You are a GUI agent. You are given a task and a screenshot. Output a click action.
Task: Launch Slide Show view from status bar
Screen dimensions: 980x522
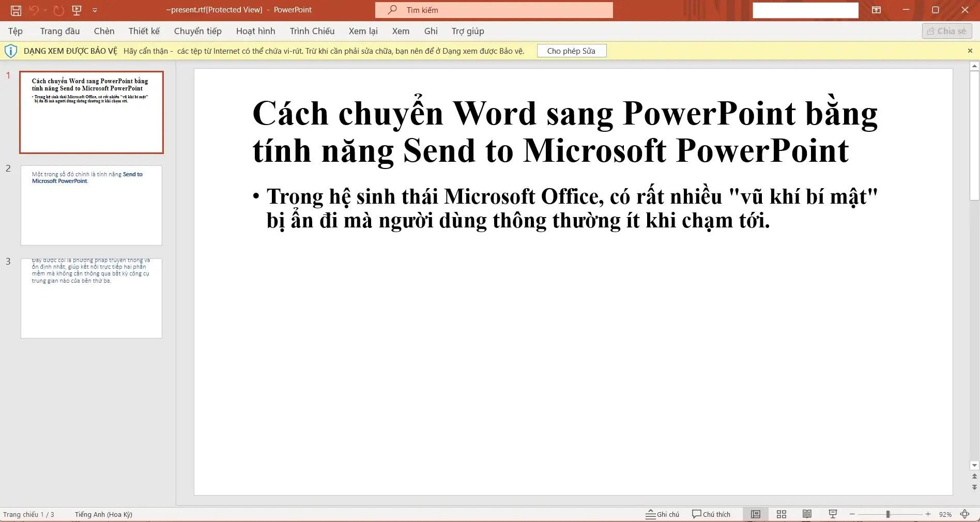click(832, 514)
